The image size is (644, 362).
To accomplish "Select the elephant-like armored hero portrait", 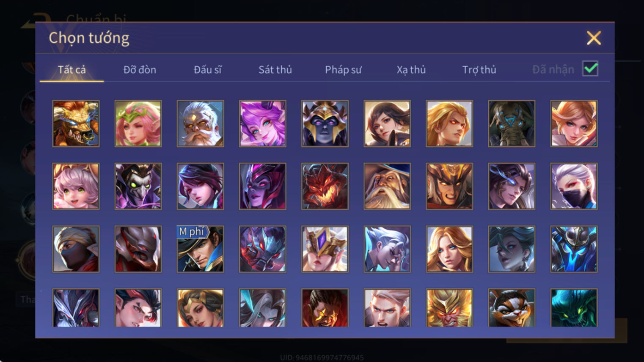I will tap(512, 123).
